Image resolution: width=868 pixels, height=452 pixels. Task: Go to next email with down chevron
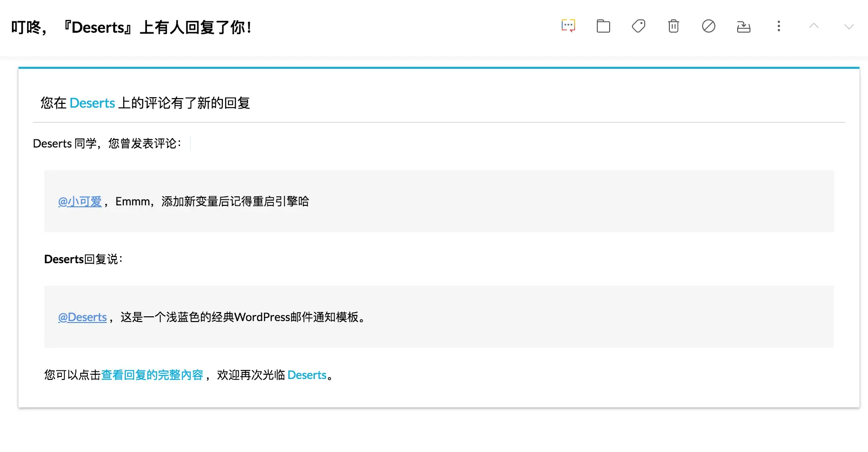pos(849,27)
